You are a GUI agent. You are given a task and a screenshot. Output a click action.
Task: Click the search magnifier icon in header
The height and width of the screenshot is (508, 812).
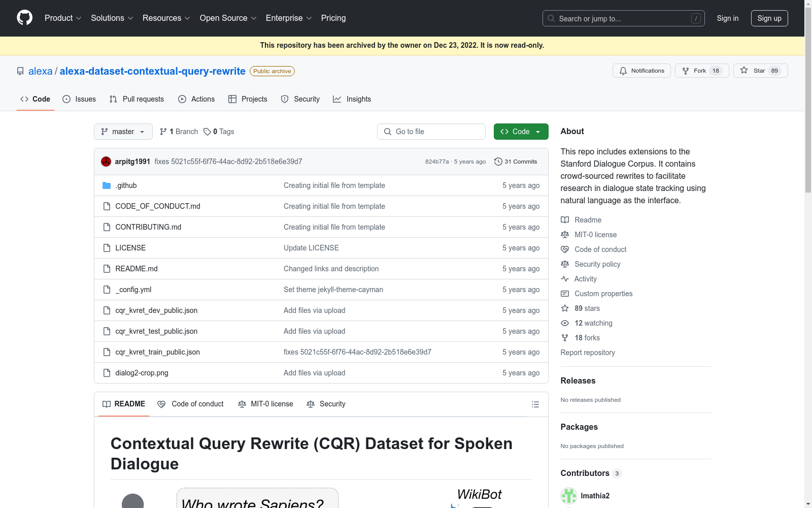[551, 18]
